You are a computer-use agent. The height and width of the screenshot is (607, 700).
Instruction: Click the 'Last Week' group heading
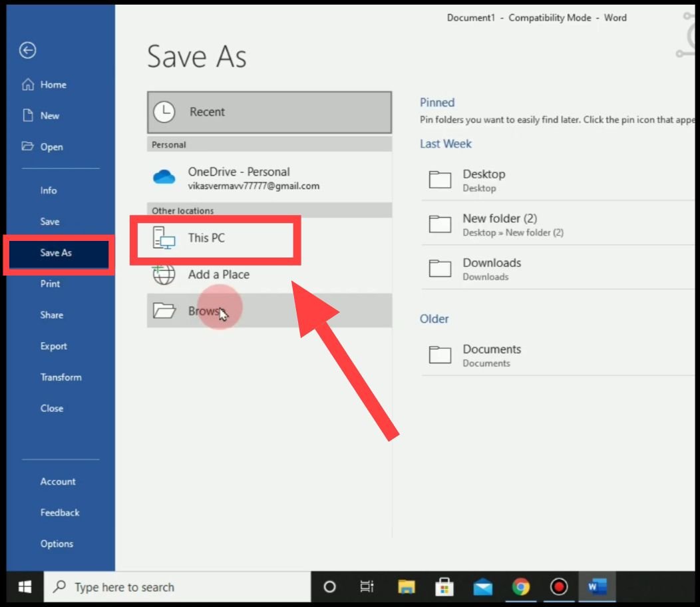coord(446,144)
